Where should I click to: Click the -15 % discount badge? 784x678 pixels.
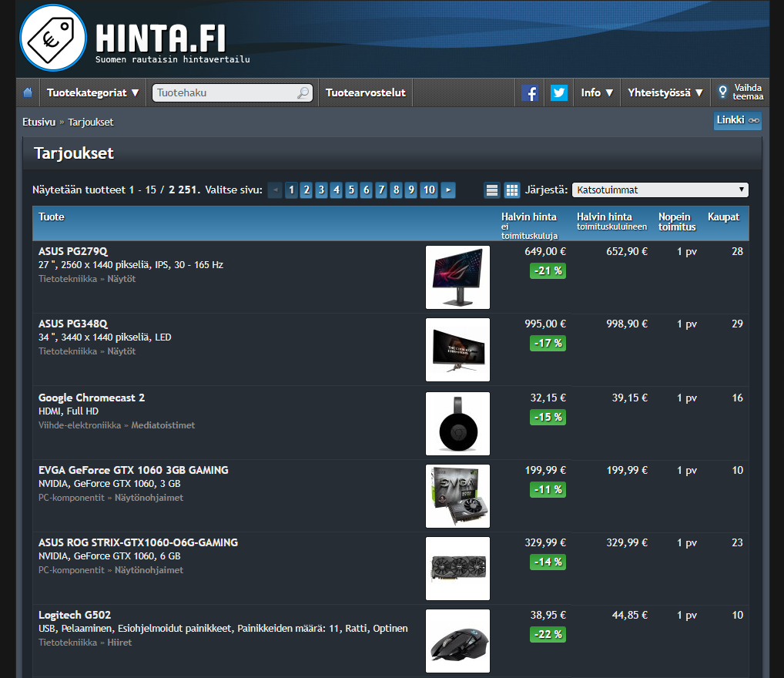pyautogui.click(x=548, y=418)
